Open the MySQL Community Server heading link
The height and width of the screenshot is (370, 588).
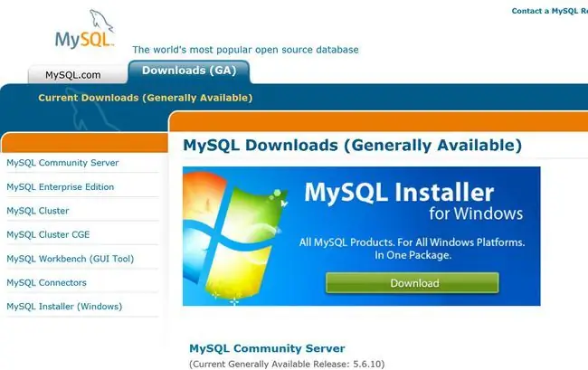pos(267,348)
